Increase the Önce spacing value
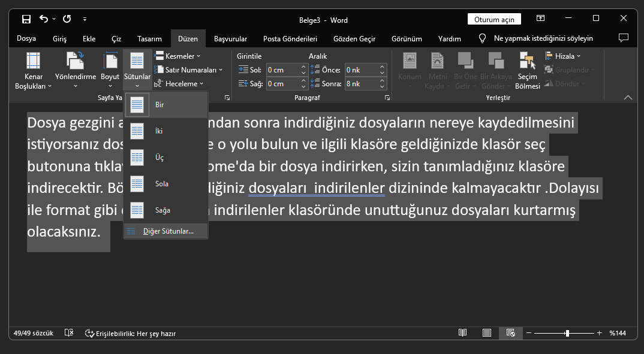Viewport: 644px width, 354px height. point(382,67)
